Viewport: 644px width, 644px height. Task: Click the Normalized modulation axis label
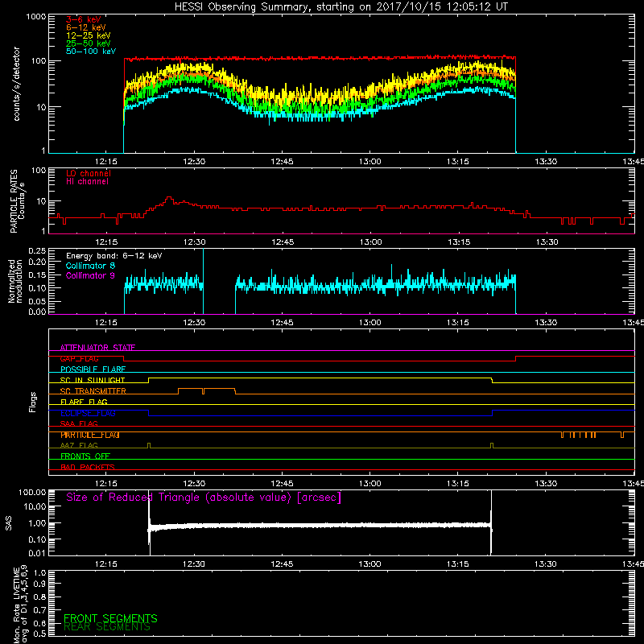coord(14,281)
